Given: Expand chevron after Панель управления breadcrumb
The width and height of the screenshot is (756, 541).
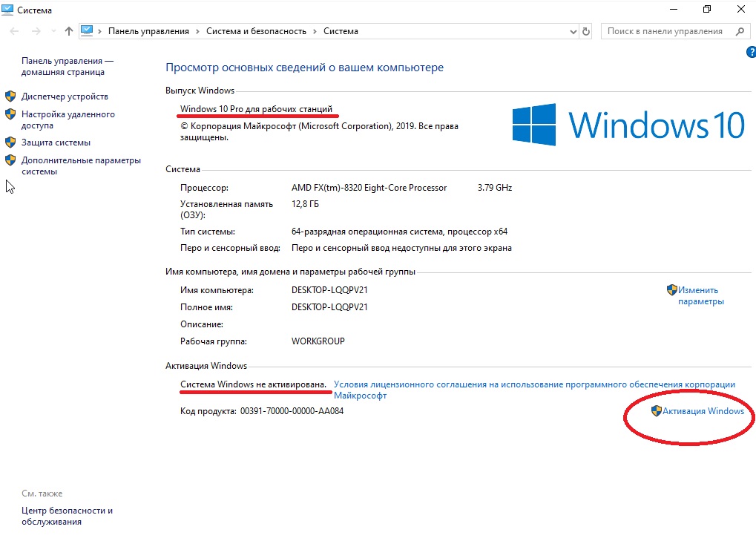Looking at the screenshot, I should click(x=197, y=32).
